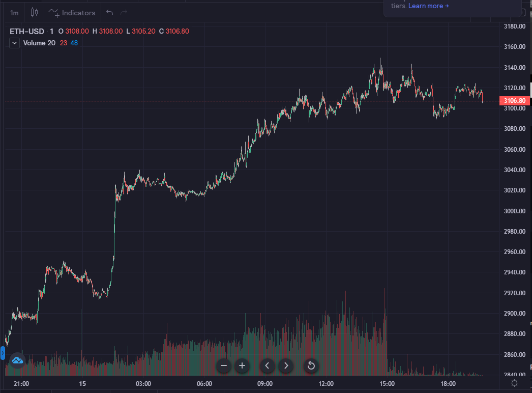Open chart settings gear icon
532x393 pixels.
(x=514, y=383)
